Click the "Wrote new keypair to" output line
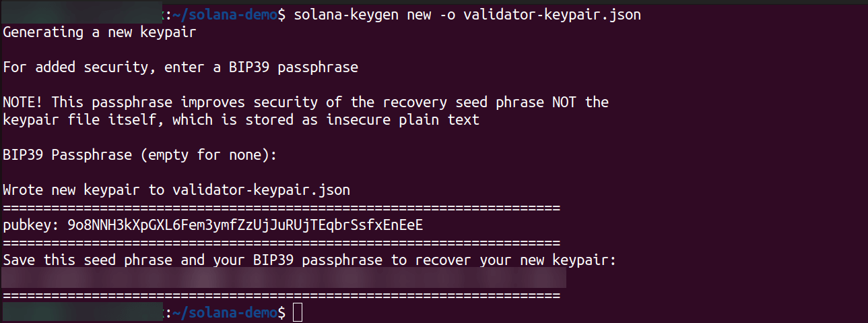 coord(176,189)
